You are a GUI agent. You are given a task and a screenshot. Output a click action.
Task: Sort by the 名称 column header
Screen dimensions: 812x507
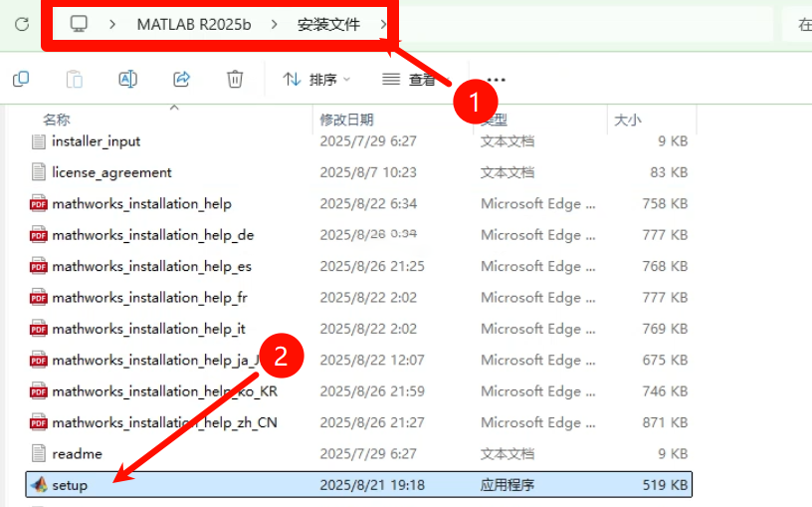pyautogui.click(x=57, y=120)
